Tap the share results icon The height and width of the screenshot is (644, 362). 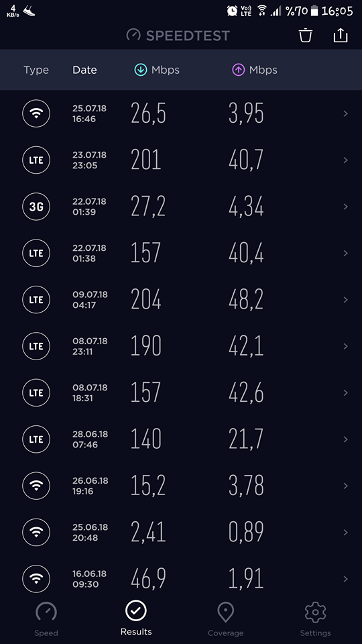click(341, 36)
